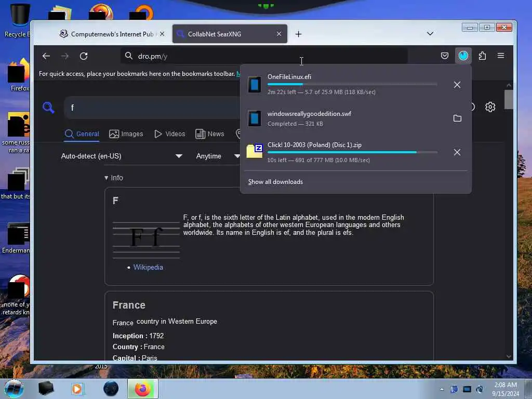Open SearXNG preferences gear icon
This screenshot has height=399, width=532.
click(x=490, y=107)
